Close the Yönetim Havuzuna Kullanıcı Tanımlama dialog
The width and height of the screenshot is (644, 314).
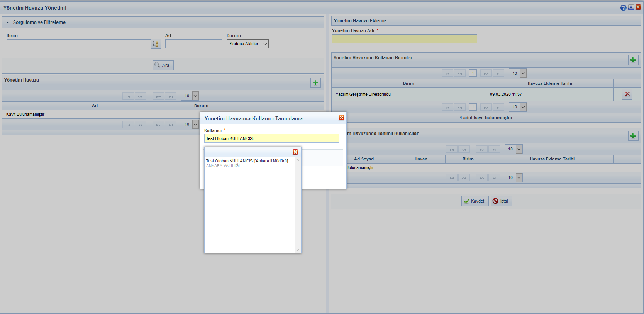click(341, 118)
